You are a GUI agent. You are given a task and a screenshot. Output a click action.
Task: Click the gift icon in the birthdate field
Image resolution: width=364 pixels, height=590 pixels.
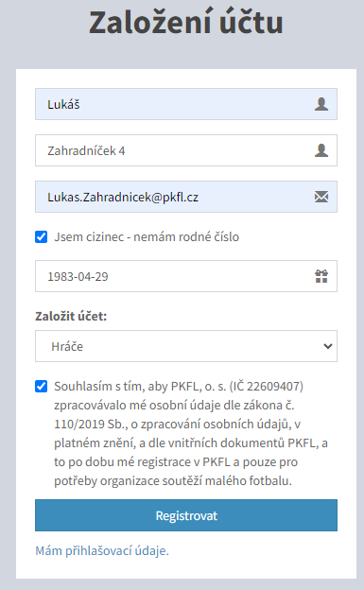coord(321,276)
